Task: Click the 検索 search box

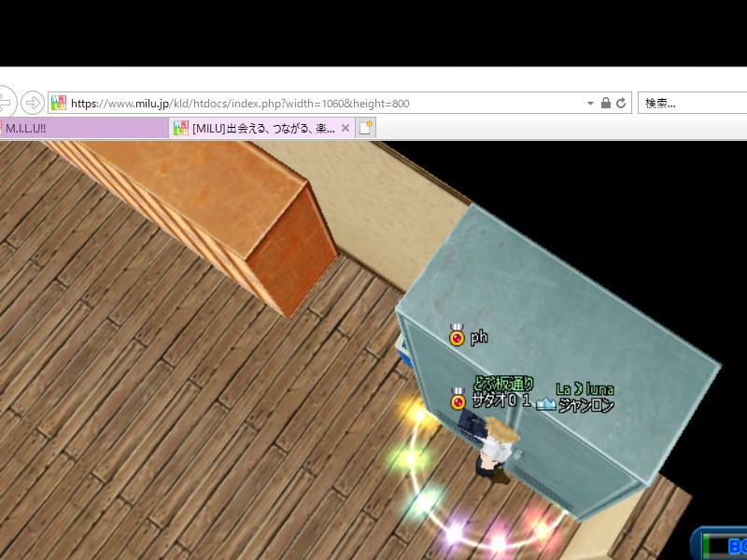Action: (693, 103)
